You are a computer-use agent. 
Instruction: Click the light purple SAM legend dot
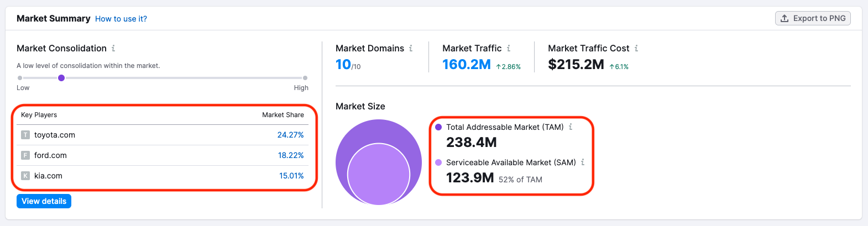click(438, 162)
